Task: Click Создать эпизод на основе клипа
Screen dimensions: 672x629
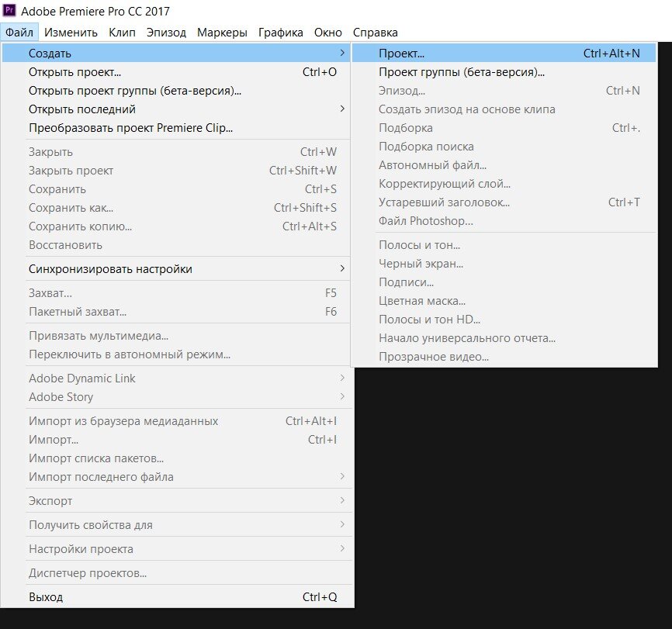Action: 504,109
